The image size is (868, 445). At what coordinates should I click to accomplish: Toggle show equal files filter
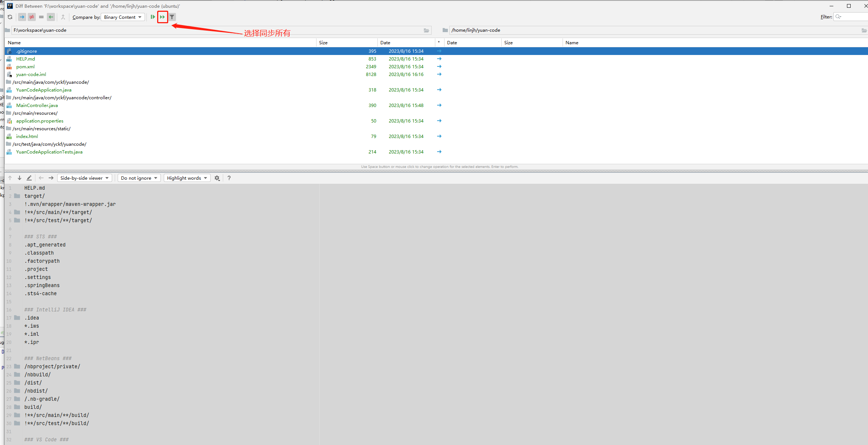pos(41,17)
